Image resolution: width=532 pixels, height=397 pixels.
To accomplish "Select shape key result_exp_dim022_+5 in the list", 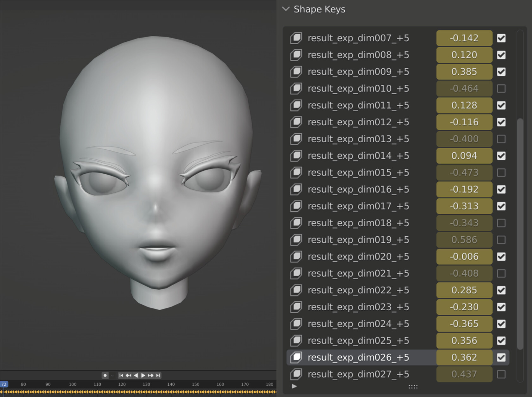I will click(358, 290).
